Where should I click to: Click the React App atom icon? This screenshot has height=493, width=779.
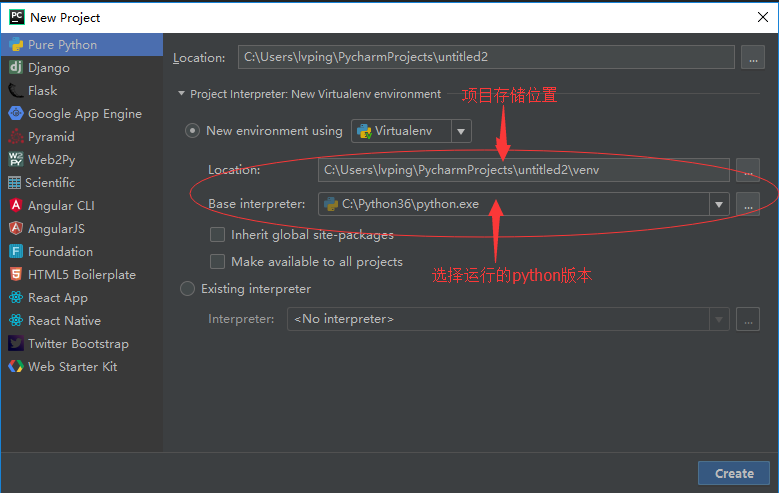click(x=16, y=297)
